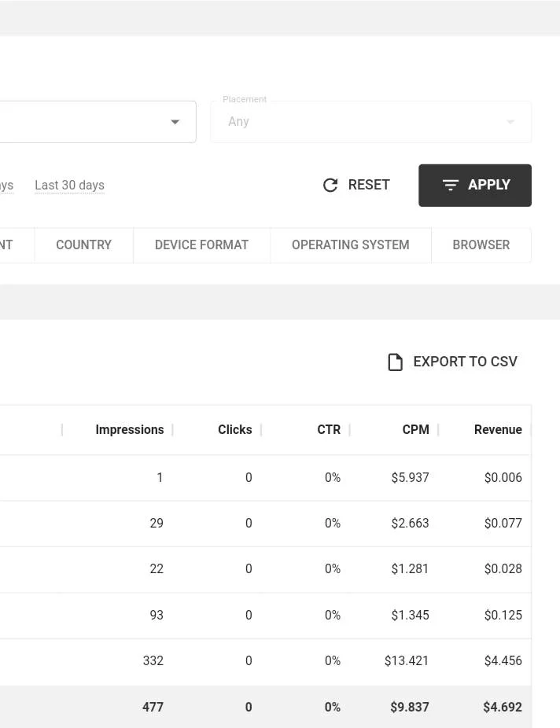Viewport: 560px width, 728px height.
Task: Click revenue value $0.006
Action: pyautogui.click(x=503, y=478)
